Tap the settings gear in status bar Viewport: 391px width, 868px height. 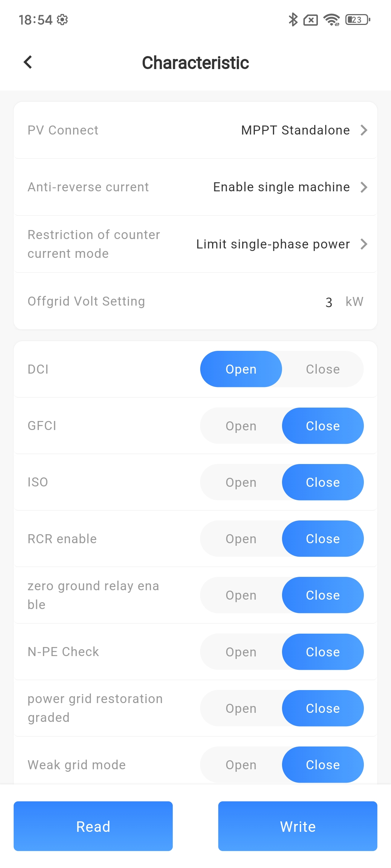pyautogui.click(x=62, y=20)
